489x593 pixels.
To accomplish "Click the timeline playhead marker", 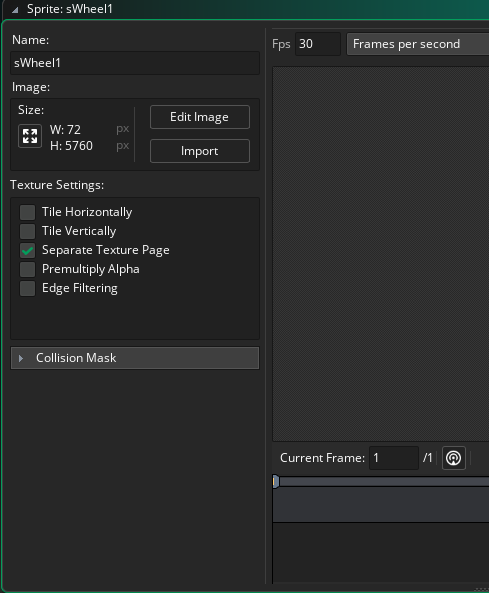I will pyautogui.click(x=276, y=481).
